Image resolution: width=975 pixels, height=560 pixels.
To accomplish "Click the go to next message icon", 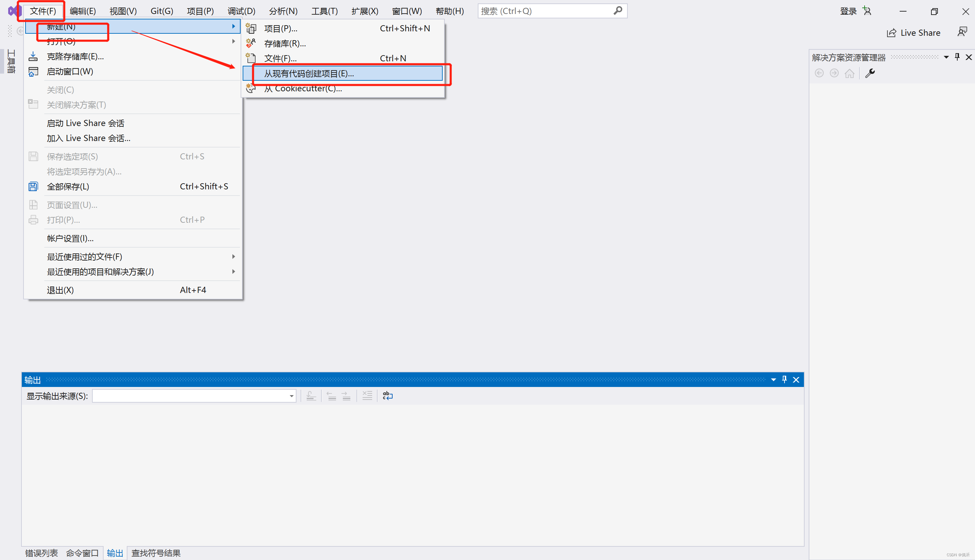I will [346, 396].
